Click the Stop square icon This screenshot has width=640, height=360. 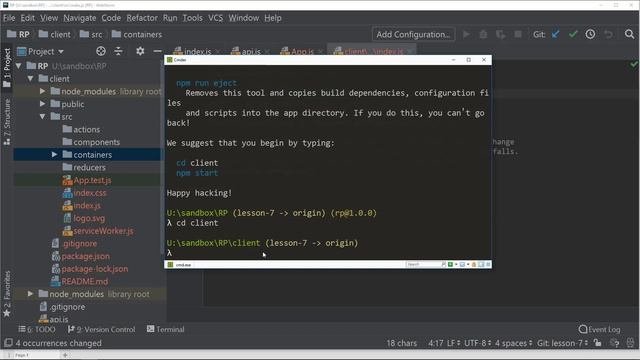pyautogui.click(x=518, y=34)
